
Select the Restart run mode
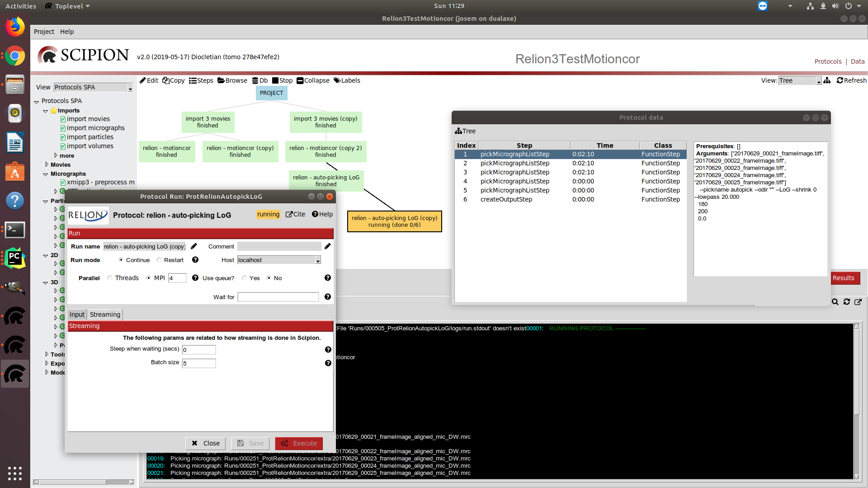(x=159, y=260)
